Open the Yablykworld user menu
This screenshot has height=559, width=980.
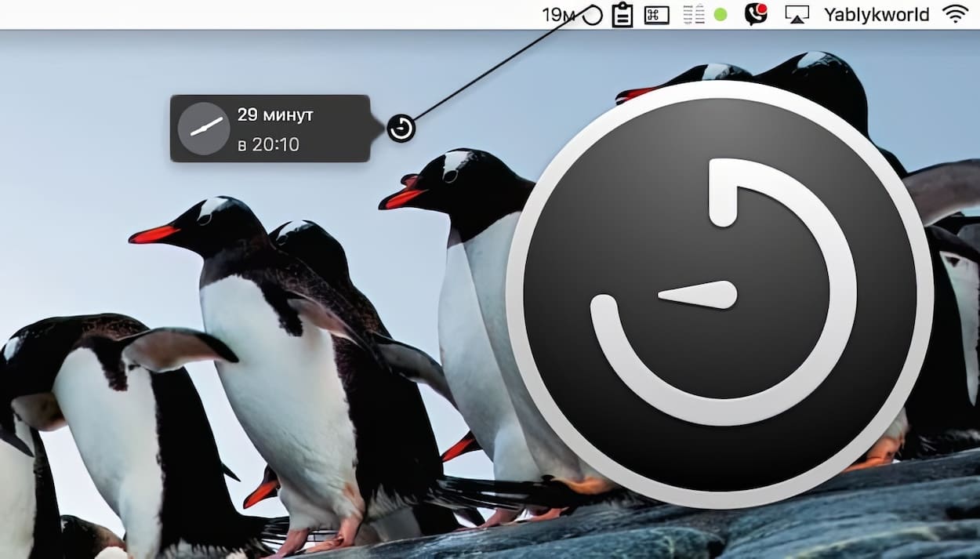click(877, 15)
